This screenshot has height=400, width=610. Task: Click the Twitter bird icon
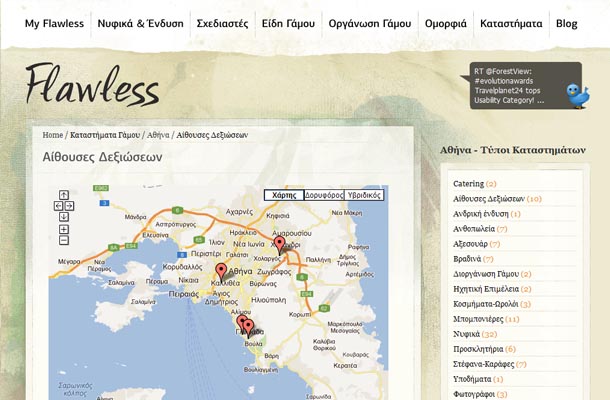coord(577,95)
